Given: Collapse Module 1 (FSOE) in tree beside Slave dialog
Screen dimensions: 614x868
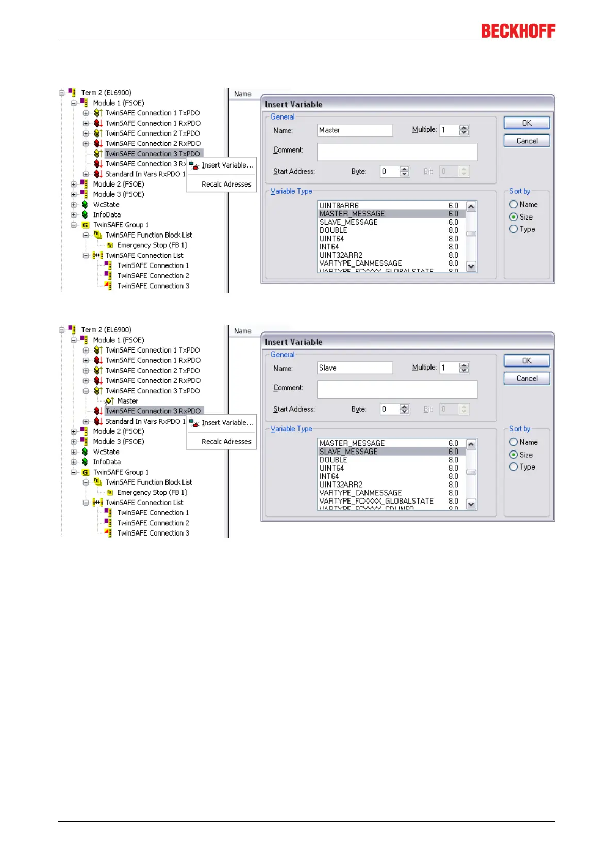Looking at the screenshot, I should (x=74, y=340).
